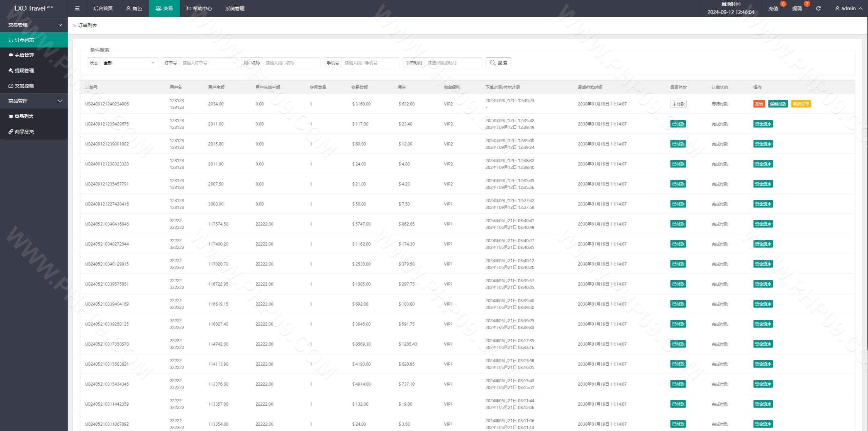Viewport: 868px width, 431px height.
Task: Click the sidebar collapse hamburger icon
Action: pyautogui.click(x=77, y=8)
